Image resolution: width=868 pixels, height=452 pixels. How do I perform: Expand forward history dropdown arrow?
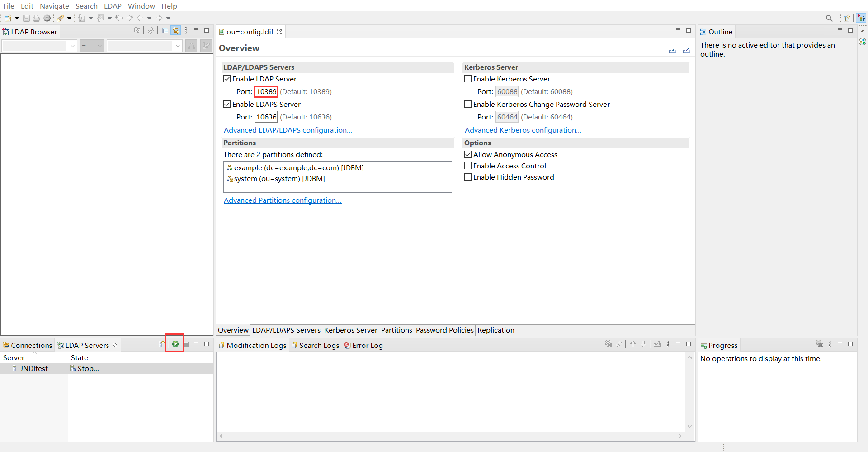(x=168, y=18)
